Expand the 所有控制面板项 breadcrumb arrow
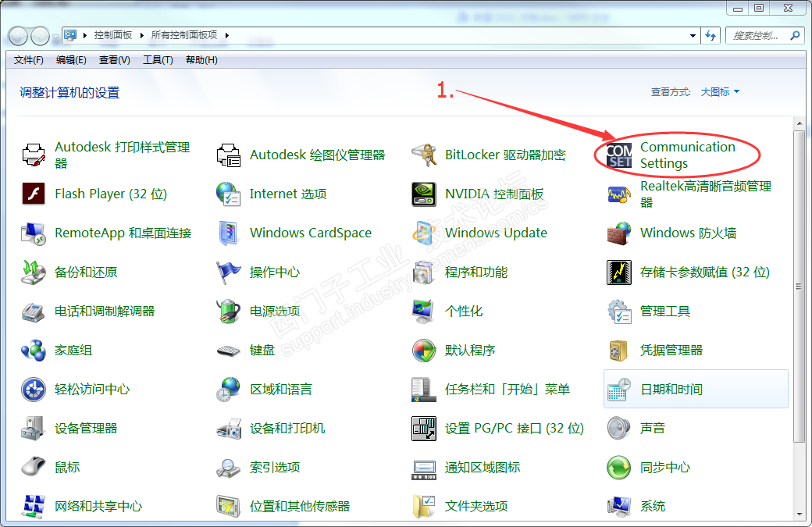Screen dimensions: 812x527 click(x=227, y=35)
